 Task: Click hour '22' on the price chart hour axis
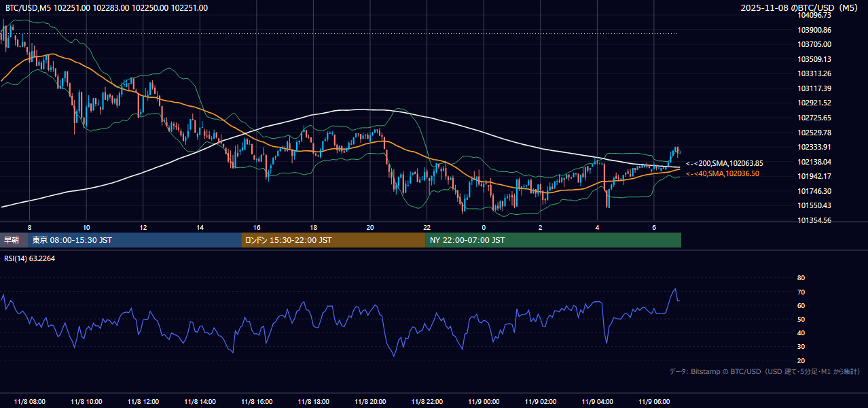coord(427,227)
